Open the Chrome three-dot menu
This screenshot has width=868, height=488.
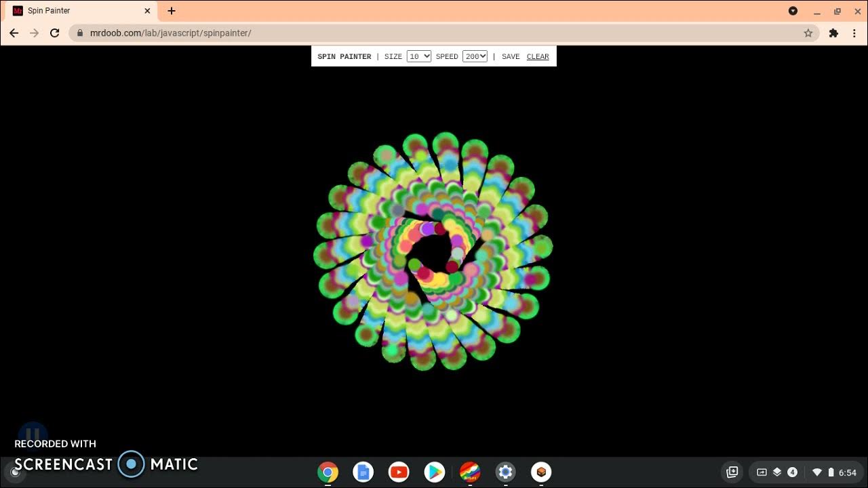(x=854, y=33)
